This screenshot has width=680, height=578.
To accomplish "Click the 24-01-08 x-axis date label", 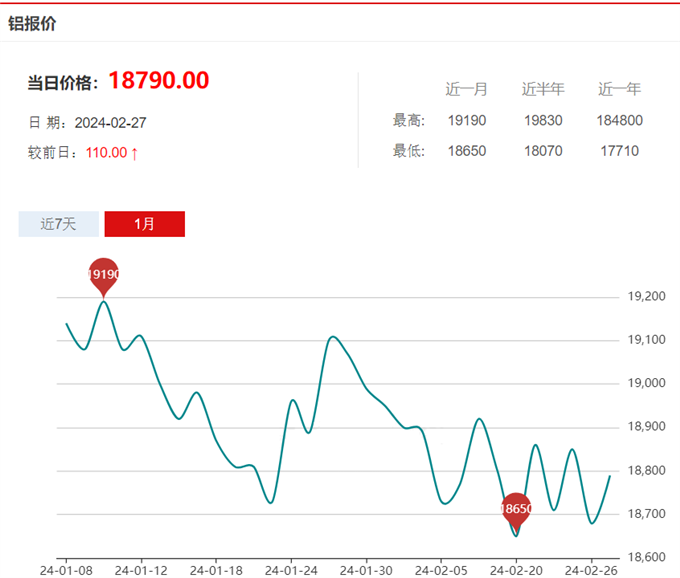I will [x=65, y=569].
